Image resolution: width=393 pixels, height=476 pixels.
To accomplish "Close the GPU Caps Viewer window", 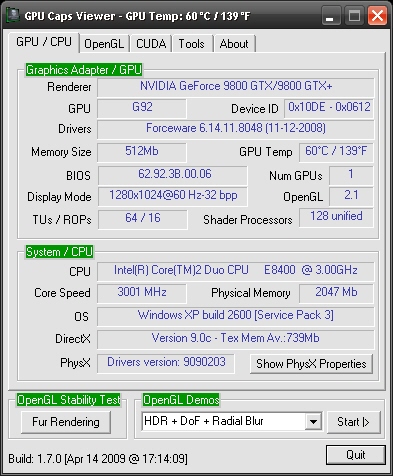I will coord(377,16).
